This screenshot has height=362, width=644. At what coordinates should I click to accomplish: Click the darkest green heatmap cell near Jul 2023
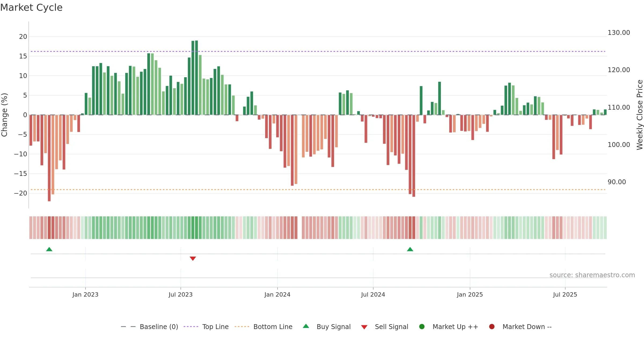coord(196,228)
